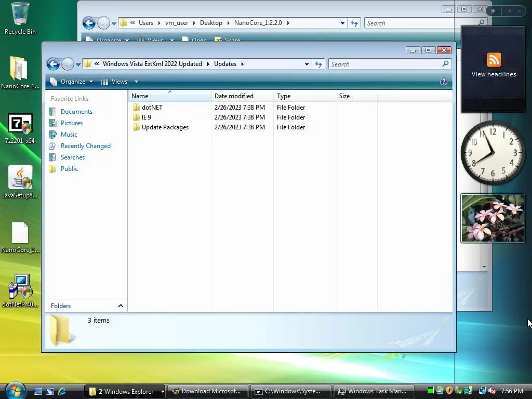Click the Desktop breadcrumb in the NanoCore window
This screenshot has width=532, height=399.
(x=211, y=23)
